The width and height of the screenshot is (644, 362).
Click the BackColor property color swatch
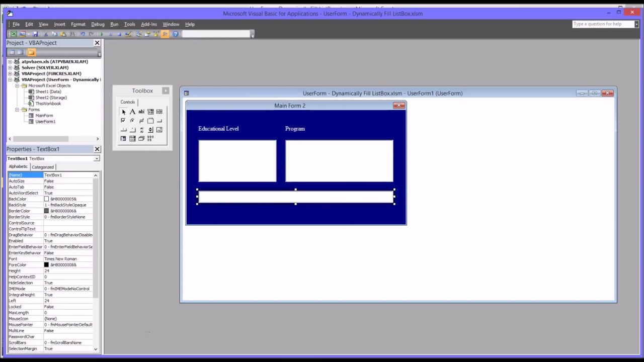click(x=46, y=199)
